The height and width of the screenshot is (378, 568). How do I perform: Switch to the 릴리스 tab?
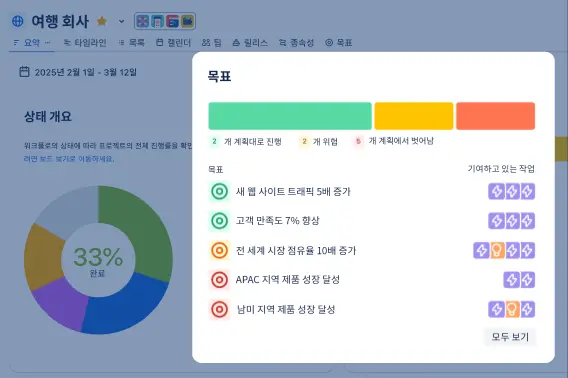(250, 42)
